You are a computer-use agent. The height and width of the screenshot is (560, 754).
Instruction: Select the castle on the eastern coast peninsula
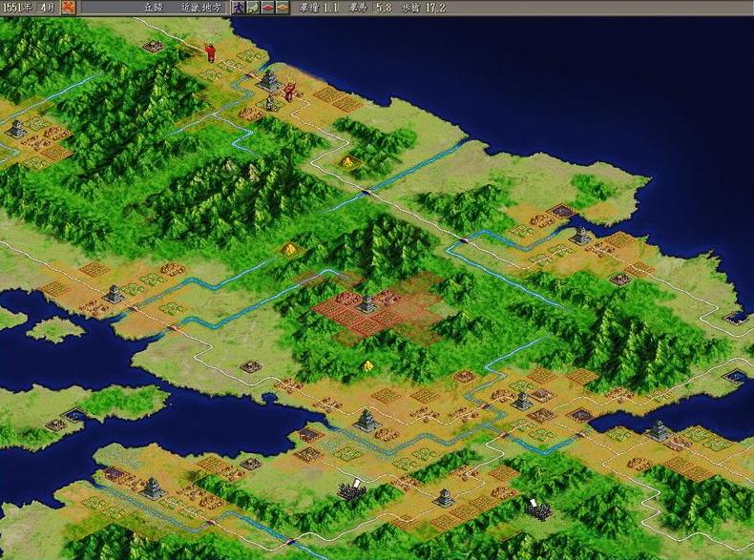click(x=581, y=235)
